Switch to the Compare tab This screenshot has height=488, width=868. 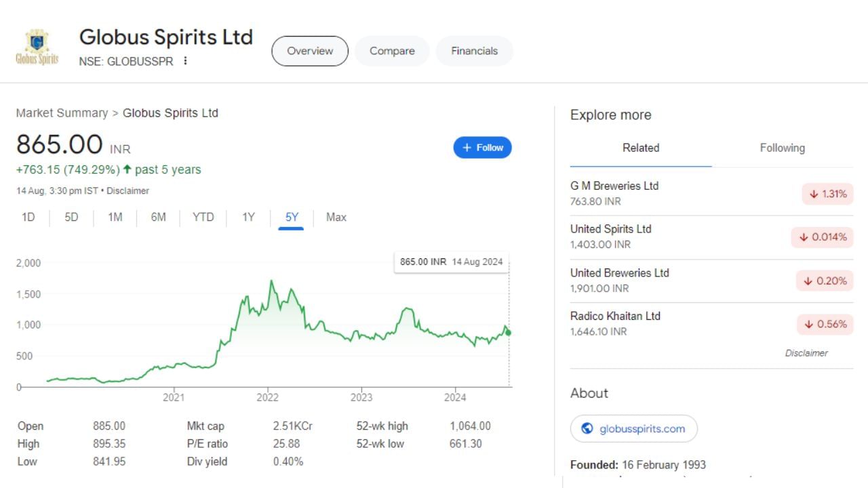point(392,51)
